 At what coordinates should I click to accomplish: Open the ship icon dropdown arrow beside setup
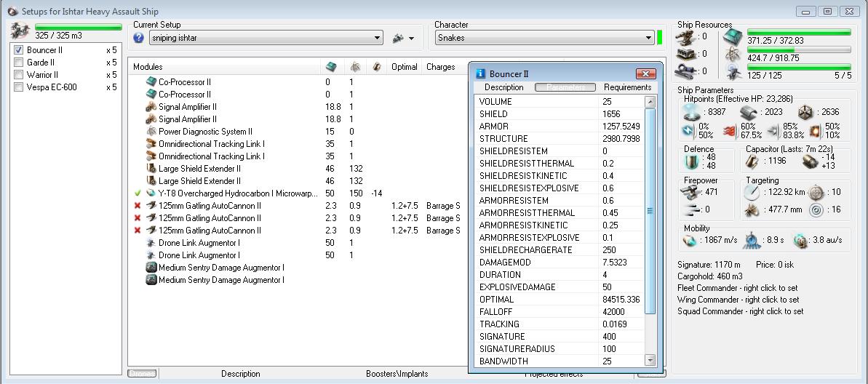pos(411,39)
